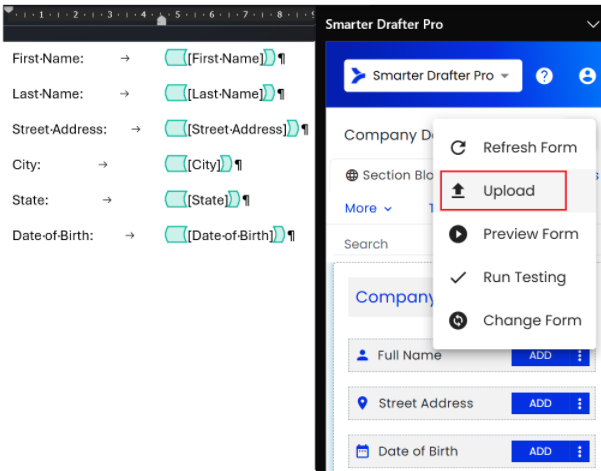601x471 pixels.
Task: Click the Smarter Drafter Pro logo icon
Action: 358,75
